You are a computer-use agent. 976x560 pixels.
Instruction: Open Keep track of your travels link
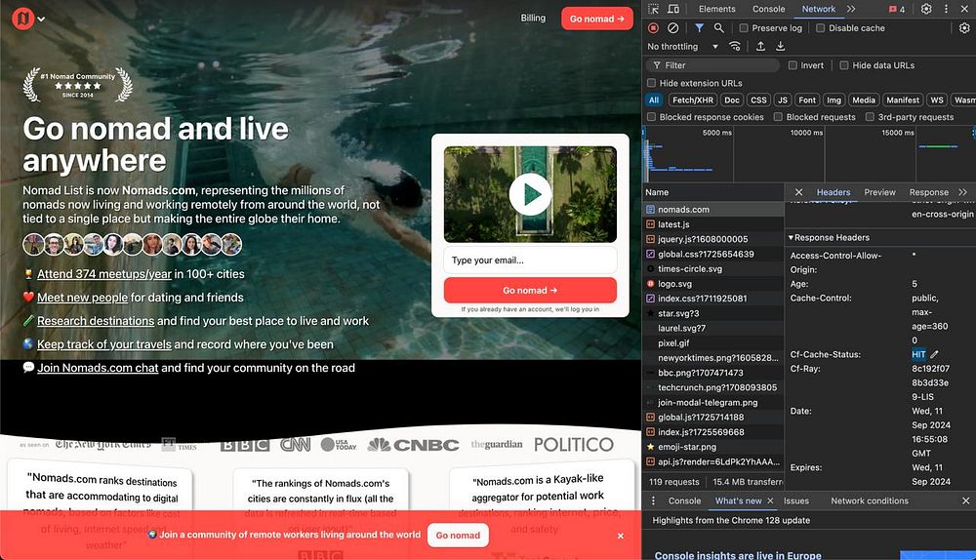click(104, 344)
